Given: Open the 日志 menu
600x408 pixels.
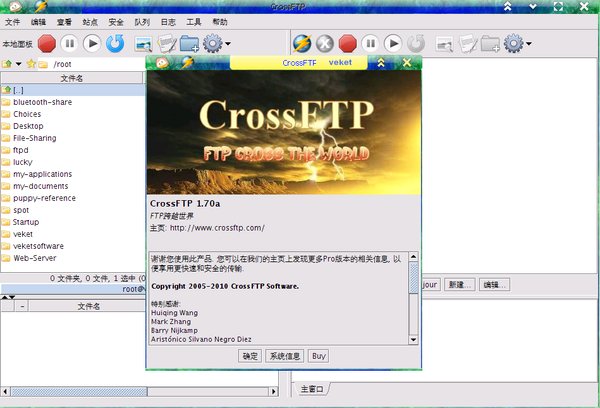Looking at the screenshot, I should click(168, 22).
